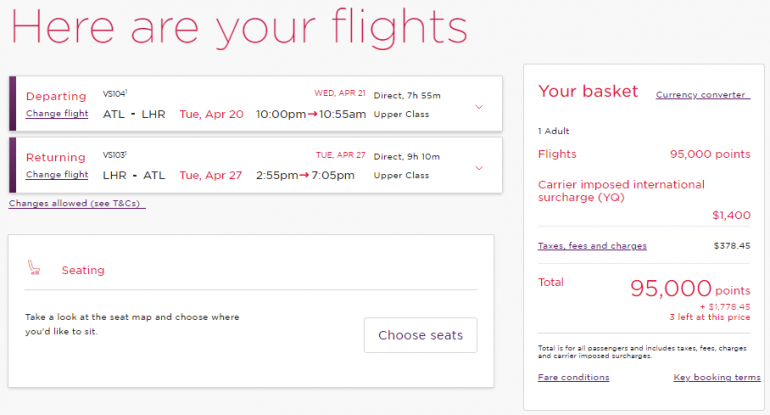The image size is (770, 415).
Task: Open the Currency converter link
Action: coord(702,95)
